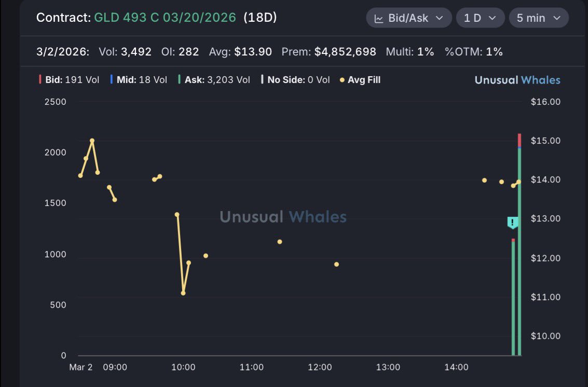Click the Multi: 1% statistic
588x387 pixels.
tap(410, 52)
